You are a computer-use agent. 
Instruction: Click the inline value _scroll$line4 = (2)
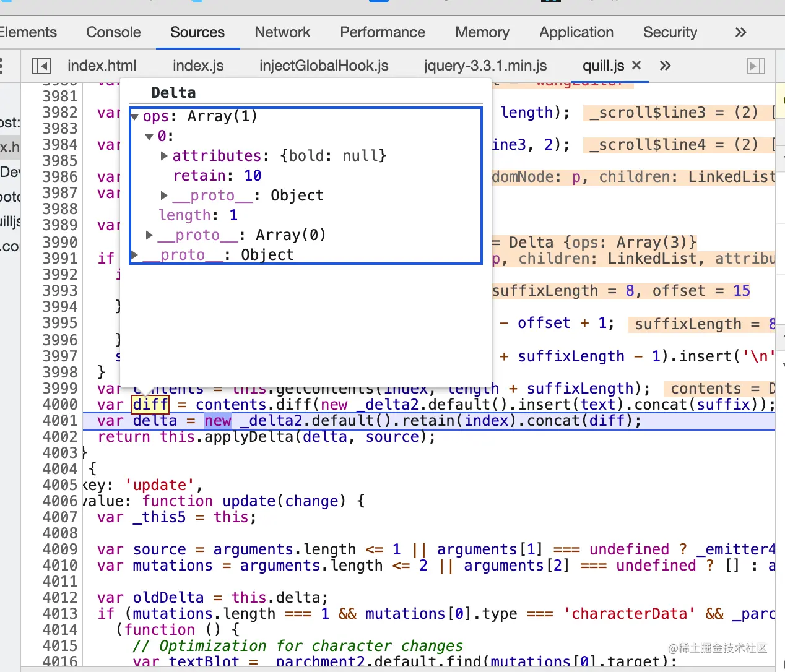pos(674,145)
